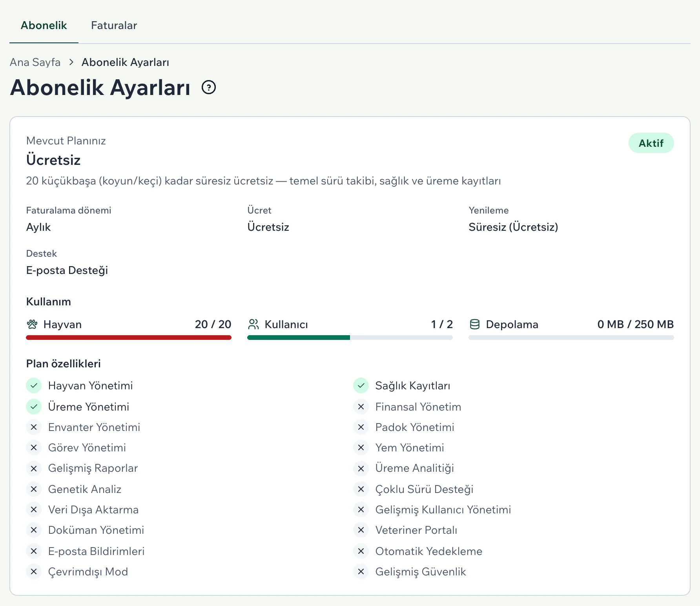Click the 'Doküman Yönetimi' feature label
The height and width of the screenshot is (606, 700).
[96, 530]
